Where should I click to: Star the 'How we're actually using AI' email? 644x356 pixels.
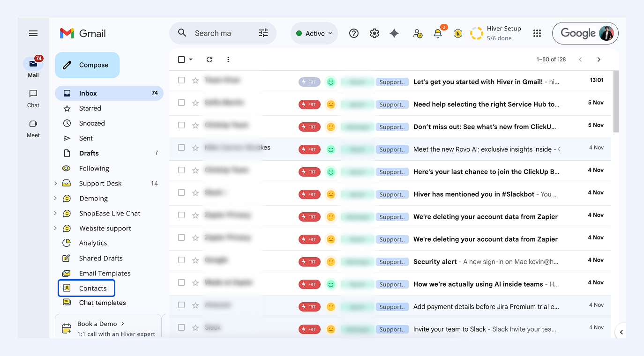click(x=195, y=282)
